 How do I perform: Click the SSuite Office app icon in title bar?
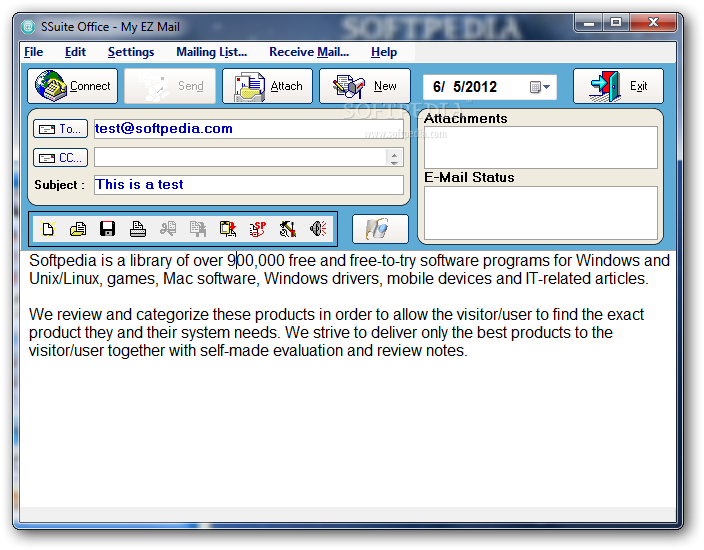pyautogui.click(x=28, y=27)
